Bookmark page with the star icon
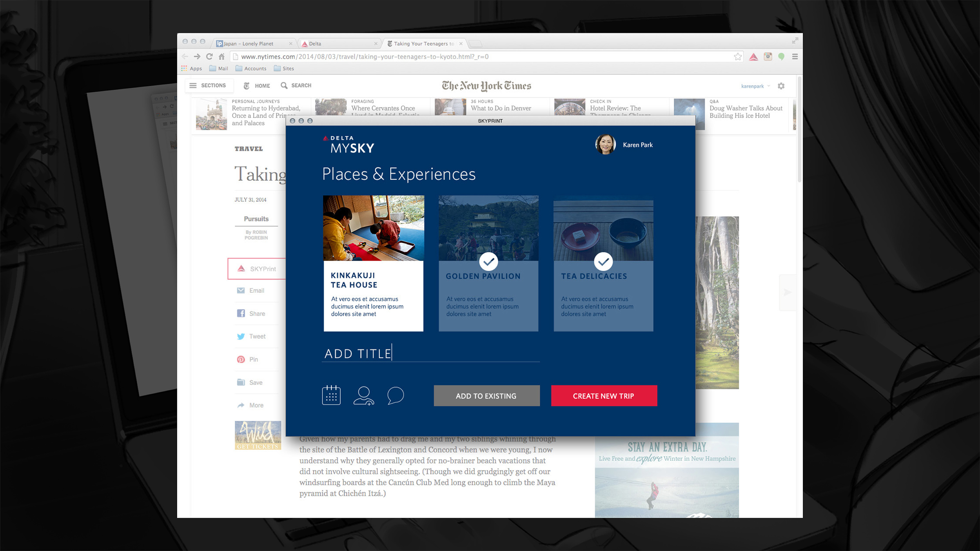 point(738,57)
